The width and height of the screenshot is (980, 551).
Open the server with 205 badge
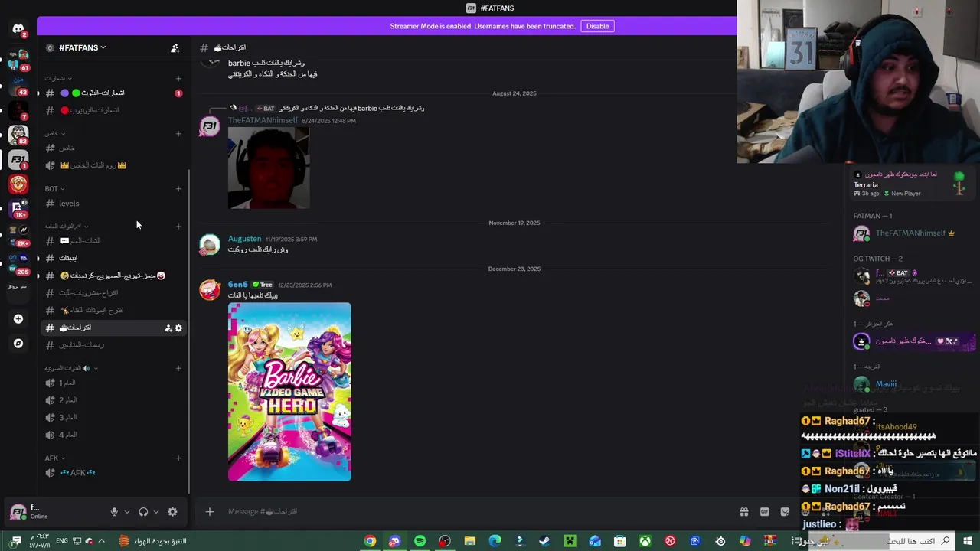coord(18,262)
